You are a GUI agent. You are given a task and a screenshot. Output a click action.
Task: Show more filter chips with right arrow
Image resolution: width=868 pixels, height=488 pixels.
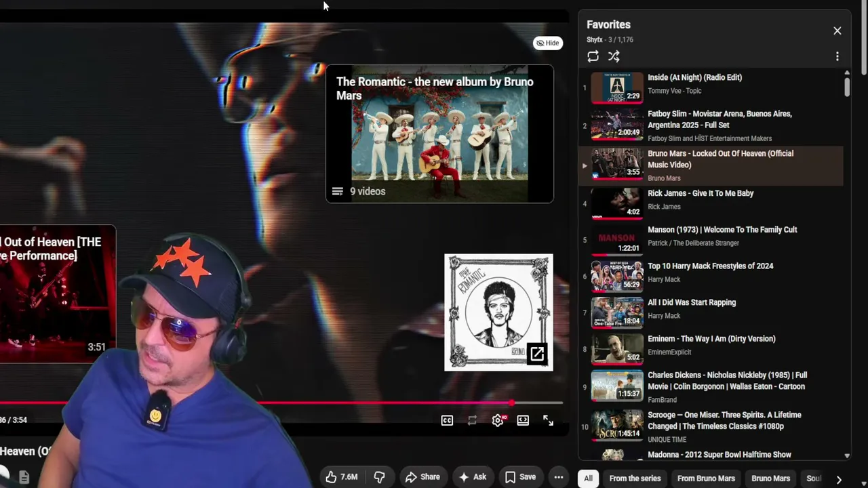(x=839, y=479)
